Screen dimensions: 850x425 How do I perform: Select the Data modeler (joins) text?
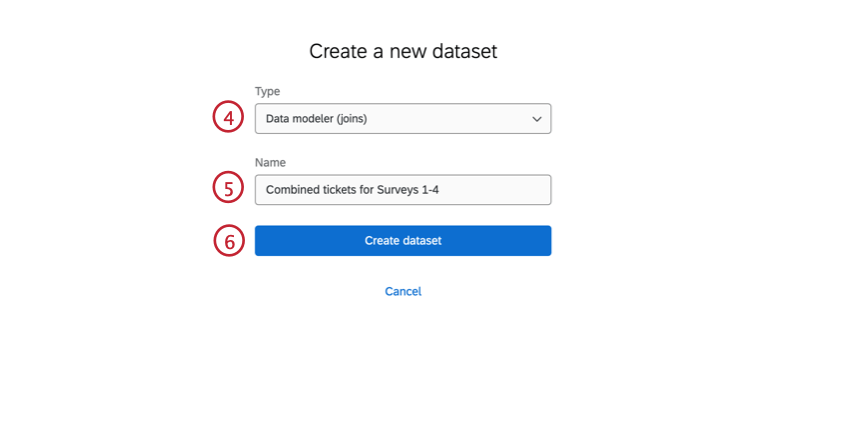(x=316, y=119)
